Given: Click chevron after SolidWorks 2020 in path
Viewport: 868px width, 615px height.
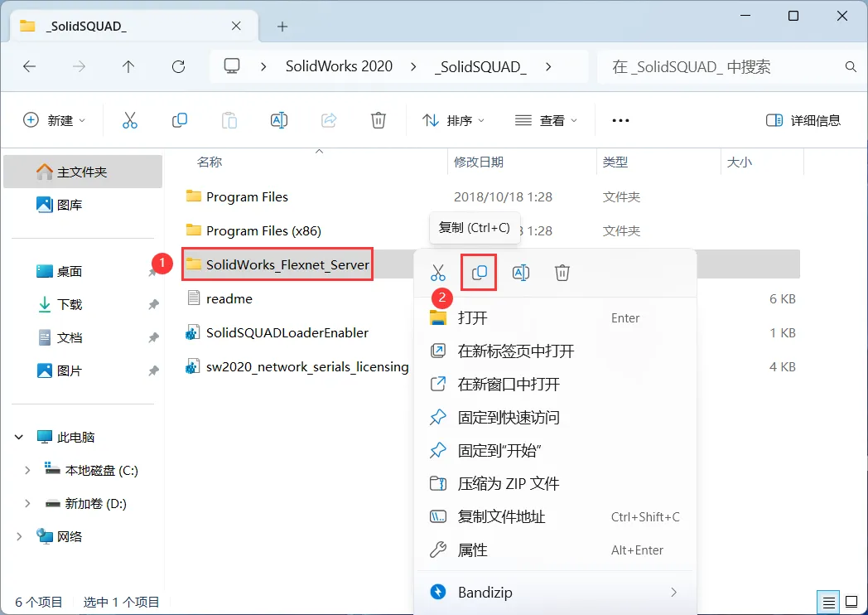Looking at the screenshot, I should (x=413, y=67).
